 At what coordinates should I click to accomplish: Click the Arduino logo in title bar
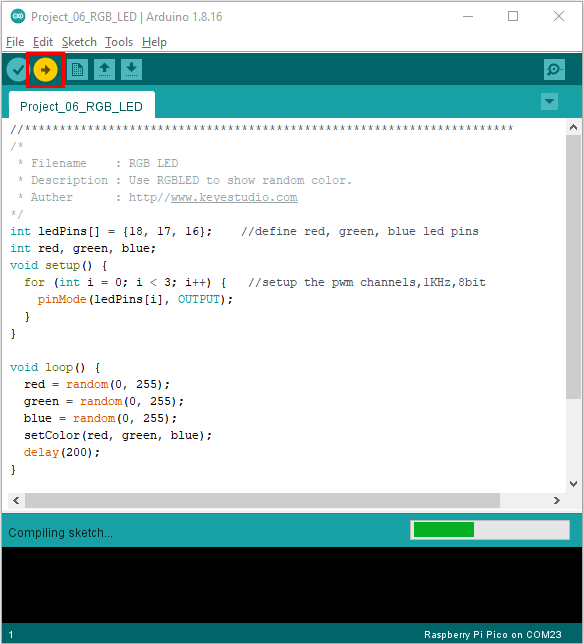pyautogui.click(x=18, y=16)
